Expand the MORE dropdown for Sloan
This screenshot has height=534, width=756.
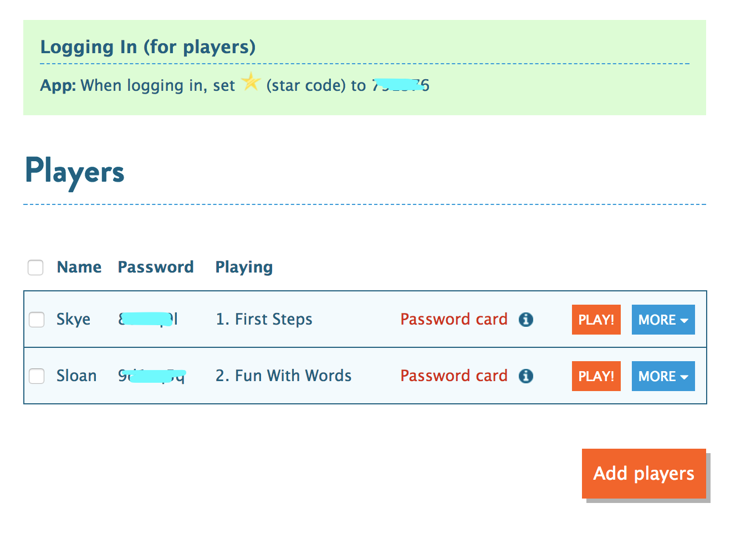coord(663,376)
